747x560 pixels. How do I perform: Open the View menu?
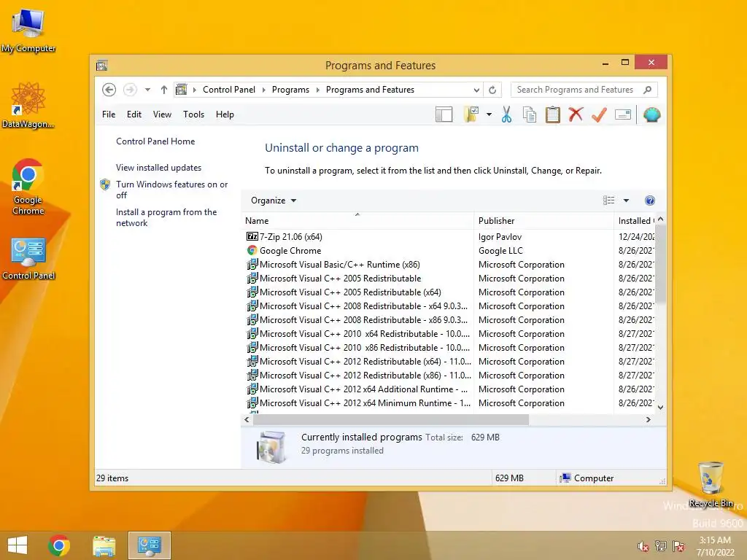click(x=162, y=114)
